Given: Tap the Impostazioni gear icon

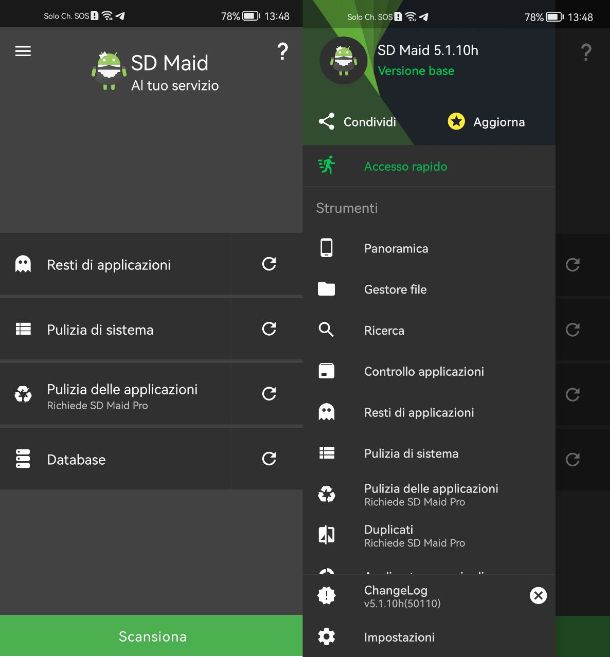Looking at the screenshot, I should point(326,636).
